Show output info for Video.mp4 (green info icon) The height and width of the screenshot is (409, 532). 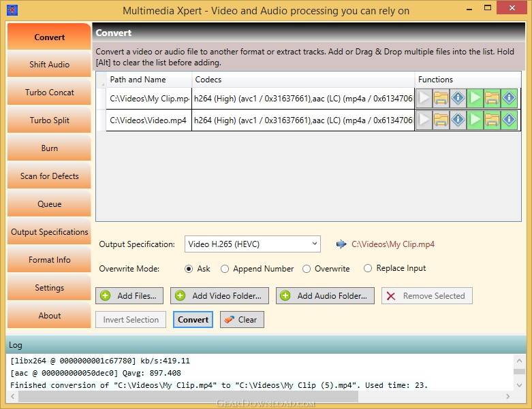pos(509,120)
